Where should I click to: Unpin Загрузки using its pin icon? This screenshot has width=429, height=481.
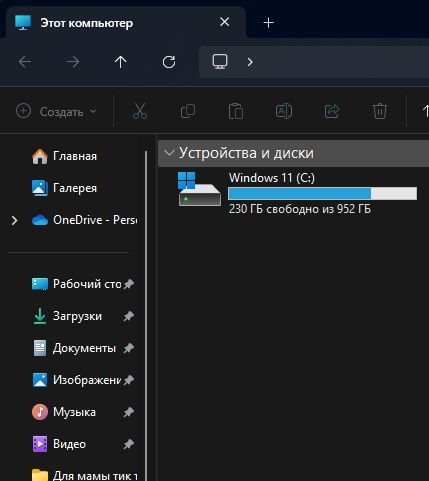(129, 316)
